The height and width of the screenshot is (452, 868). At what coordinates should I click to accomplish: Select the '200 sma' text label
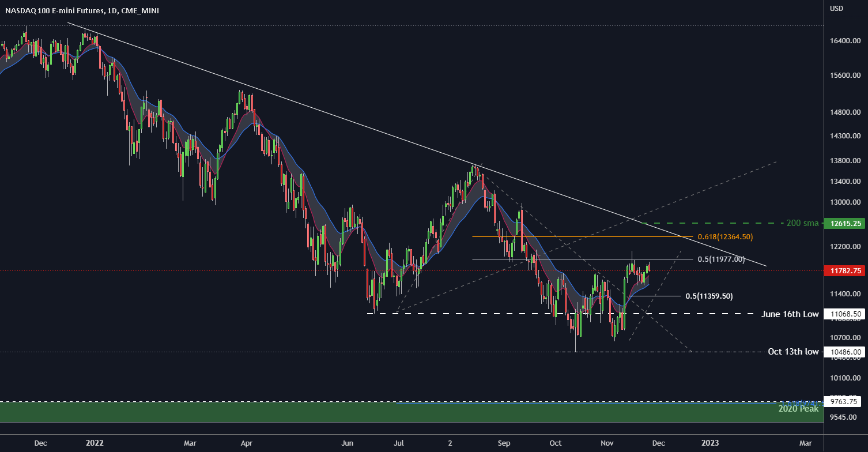click(802, 223)
